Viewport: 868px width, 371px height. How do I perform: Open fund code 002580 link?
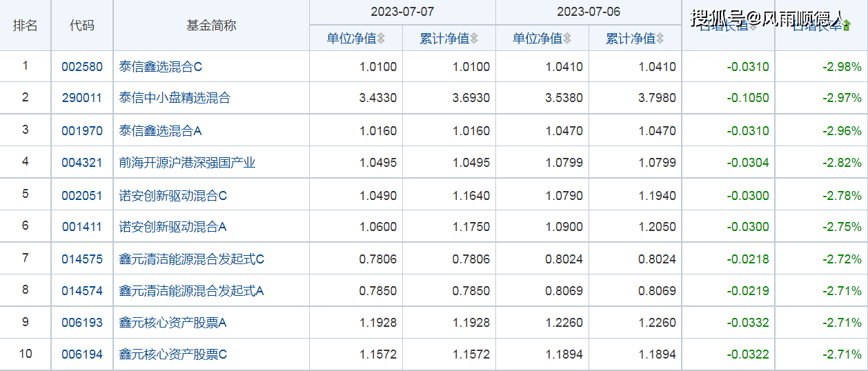pos(82,67)
